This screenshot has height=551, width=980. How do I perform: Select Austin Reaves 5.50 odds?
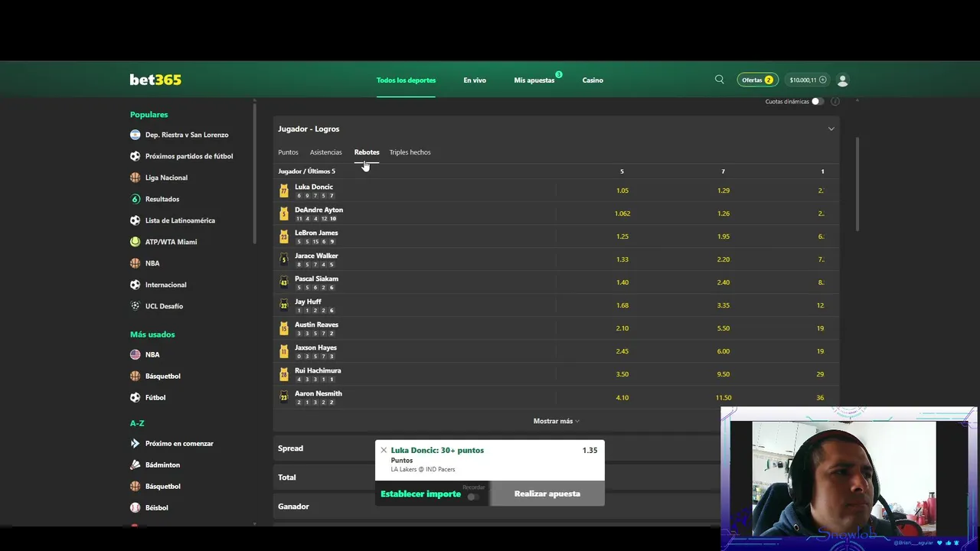click(724, 328)
